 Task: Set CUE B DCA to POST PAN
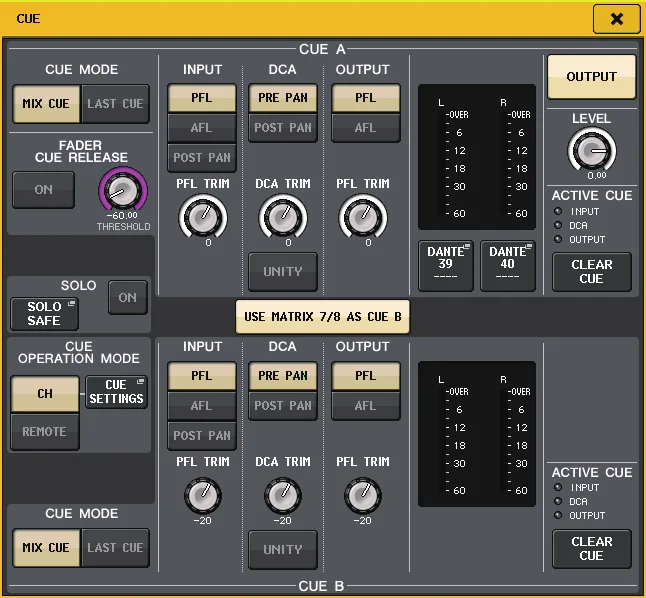(x=283, y=406)
